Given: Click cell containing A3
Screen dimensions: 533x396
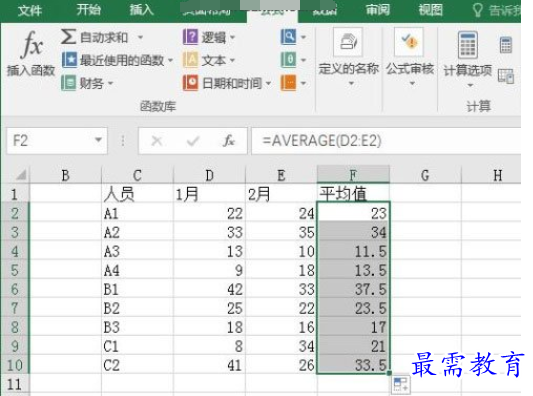Looking at the screenshot, I should tap(137, 251).
